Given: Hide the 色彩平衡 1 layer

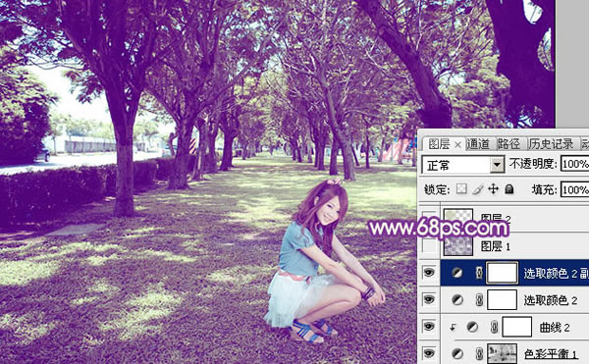Looking at the screenshot, I should [429, 353].
